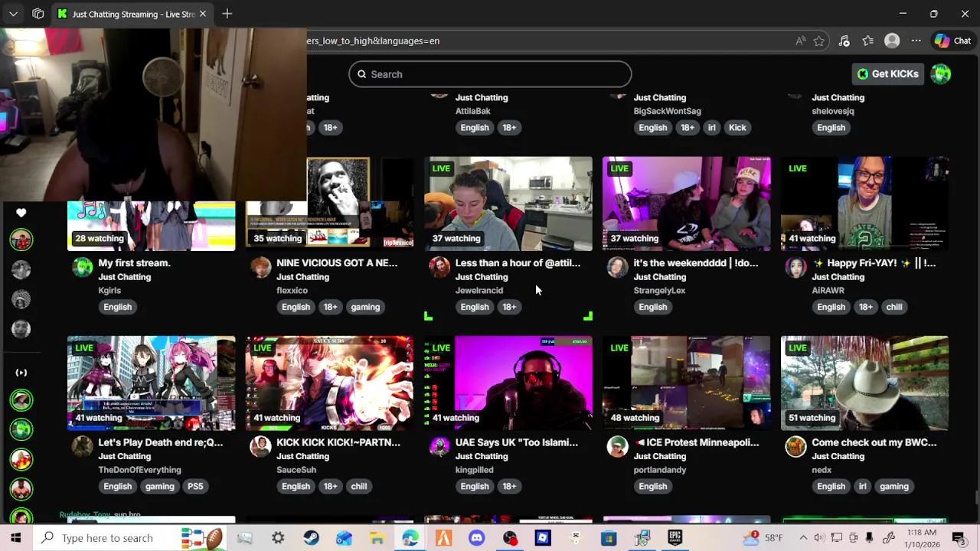Open the live broadcast icon in sidebar
The image size is (980, 551).
coord(21,373)
